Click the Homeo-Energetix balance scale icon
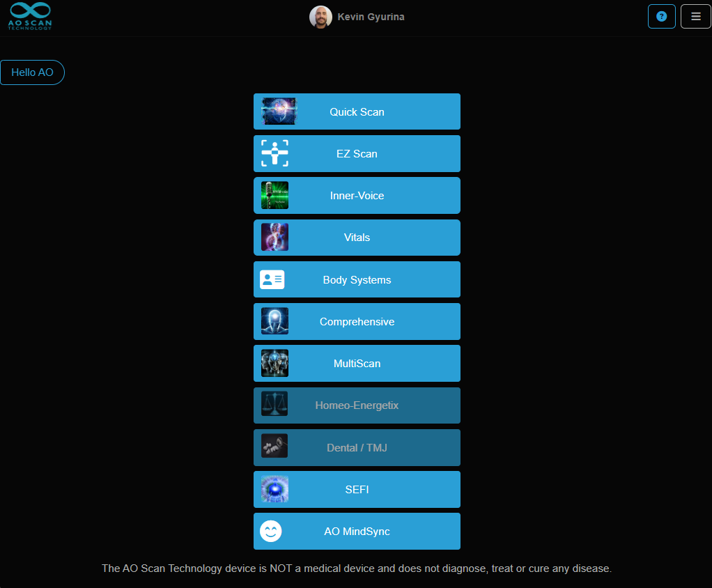Image resolution: width=712 pixels, height=588 pixels. 274,405
